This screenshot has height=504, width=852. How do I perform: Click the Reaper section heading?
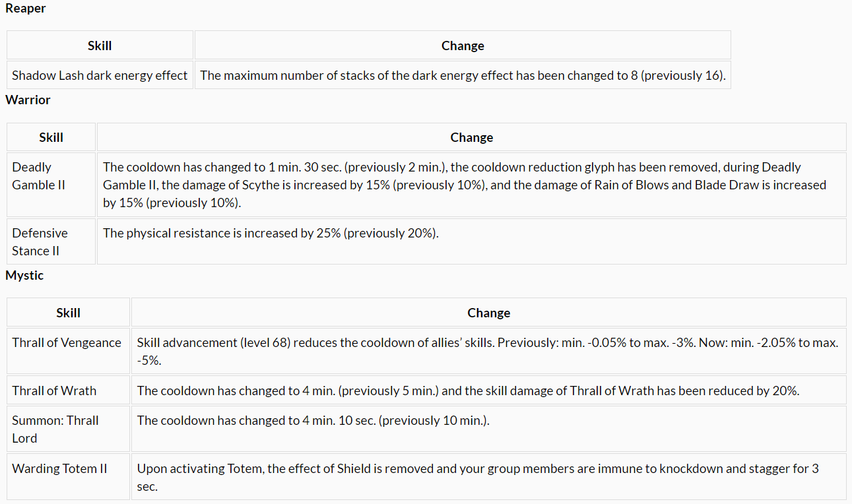[x=26, y=9]
